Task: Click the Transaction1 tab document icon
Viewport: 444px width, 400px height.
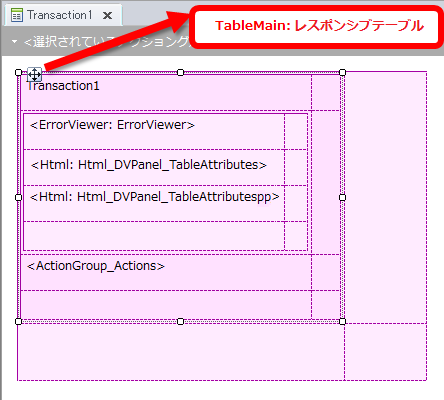Action: point(17,15)
